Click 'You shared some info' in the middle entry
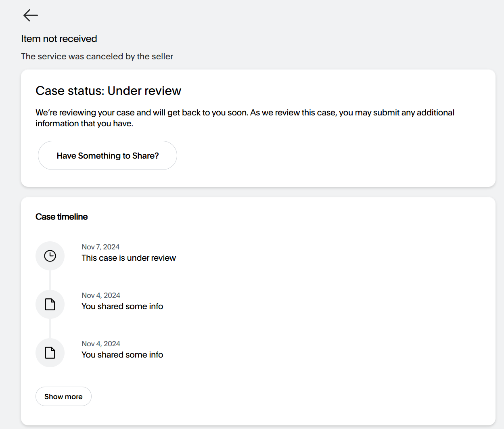The height and width of the screenshot is (429, 504). [x=122, y=306]
